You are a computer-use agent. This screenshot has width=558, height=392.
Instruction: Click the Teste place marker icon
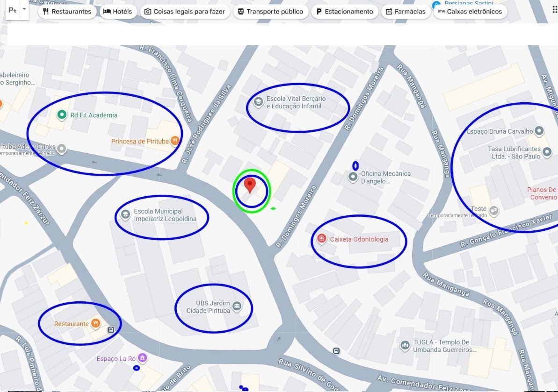pyautogui.click(x=493, y=210)
